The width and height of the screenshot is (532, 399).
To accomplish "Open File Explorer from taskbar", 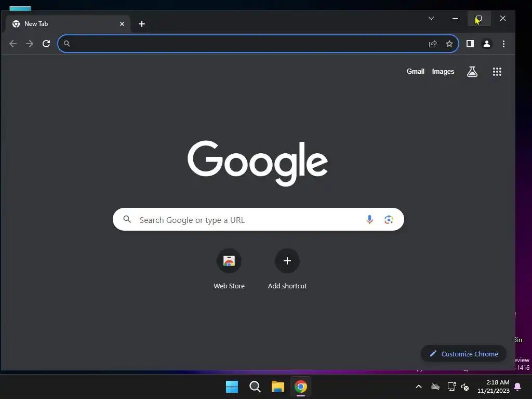I will (278, 387).
